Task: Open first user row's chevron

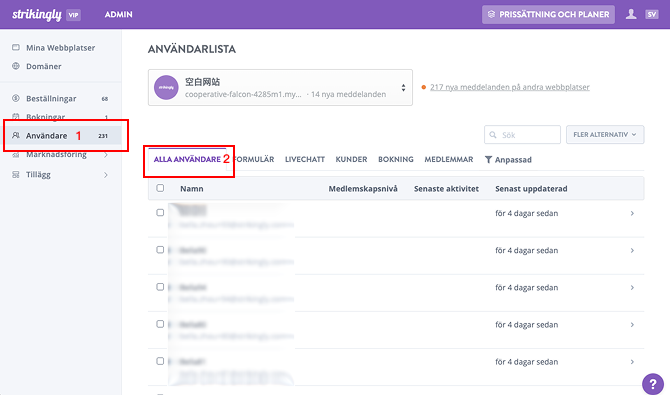Action: [632, 213]
